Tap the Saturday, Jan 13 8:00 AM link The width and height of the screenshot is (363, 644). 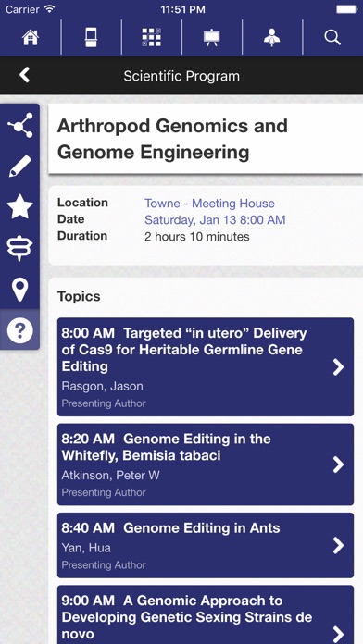click(x=215, y=219)
